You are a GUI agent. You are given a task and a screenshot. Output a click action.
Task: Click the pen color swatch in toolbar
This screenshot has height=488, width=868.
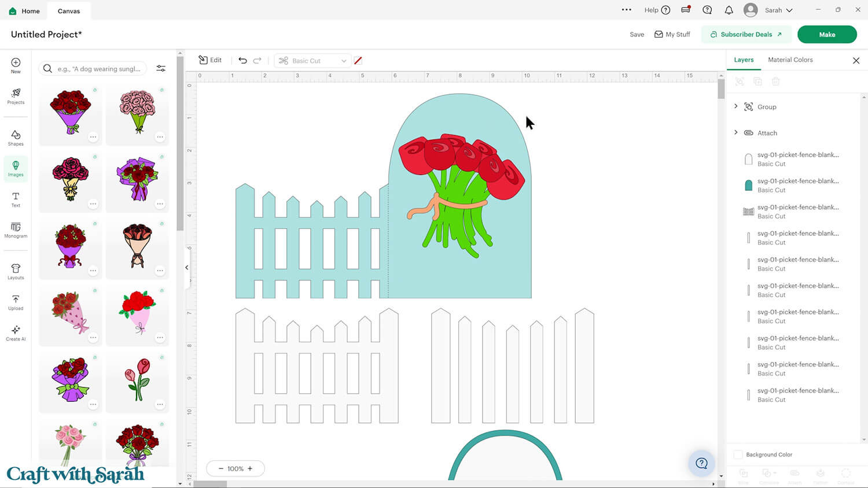pyautogui.click(x=358, y=61)
